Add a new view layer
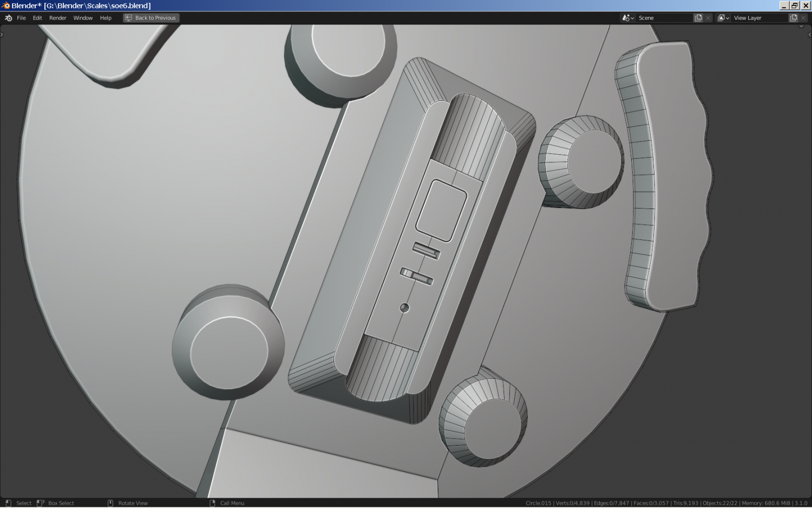The image size is (812, 508). point(794,18)
